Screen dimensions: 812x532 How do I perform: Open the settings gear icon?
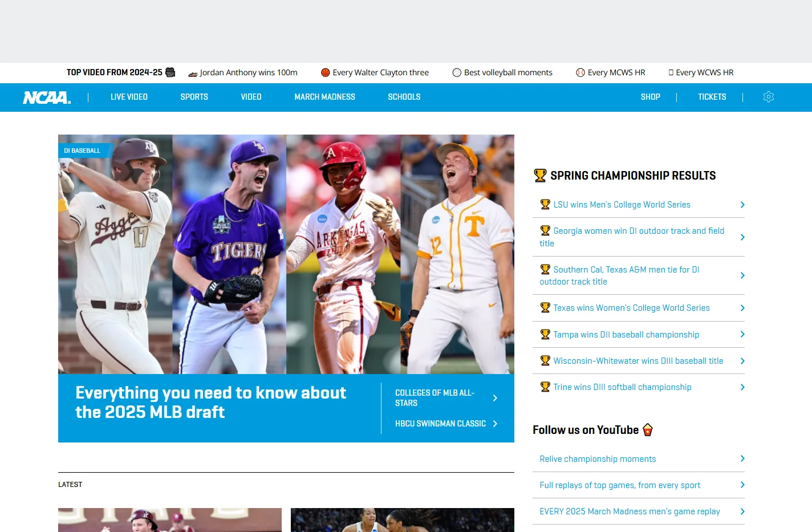769,97
